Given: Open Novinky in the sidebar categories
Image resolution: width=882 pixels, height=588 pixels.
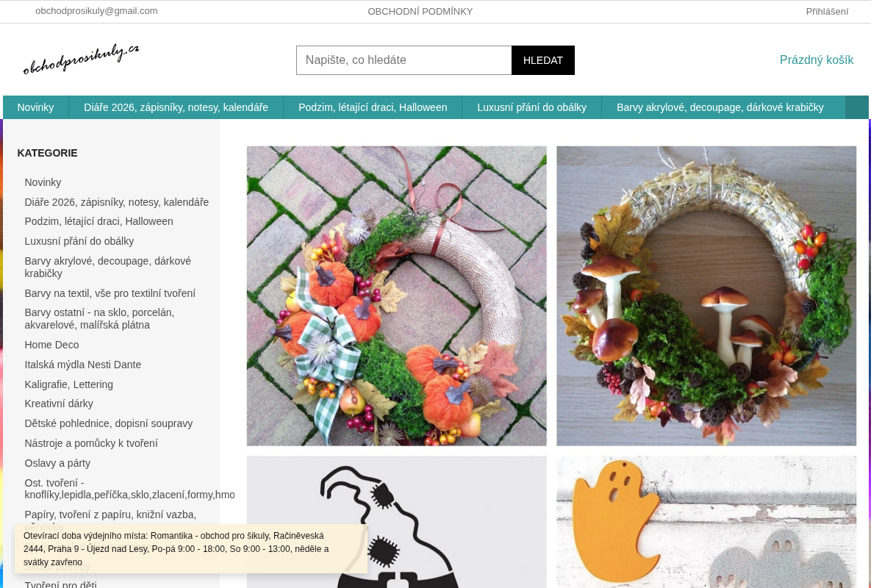Looking at the screenshot, I should click(x=43, y=182).
